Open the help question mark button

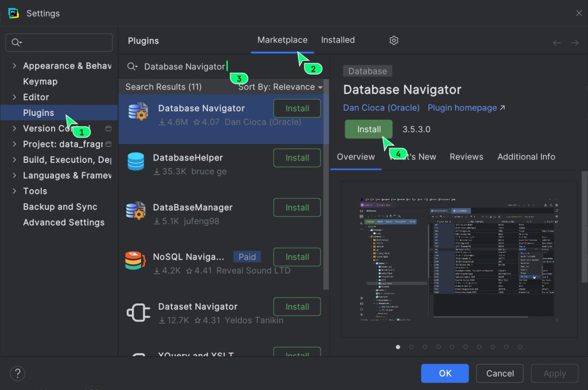[x=18, y=373]
